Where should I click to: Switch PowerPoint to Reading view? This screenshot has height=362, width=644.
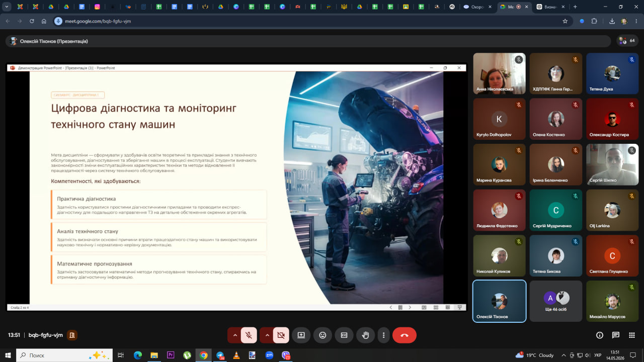click(x=448, y=307)
